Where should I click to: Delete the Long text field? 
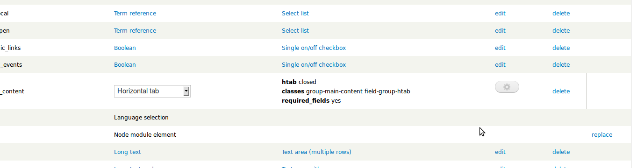(x=561, y=152)
